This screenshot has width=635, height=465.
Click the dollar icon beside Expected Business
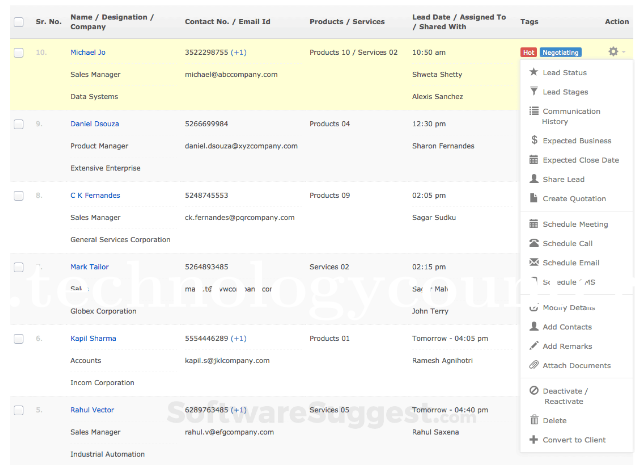click(x=534, y=140)
